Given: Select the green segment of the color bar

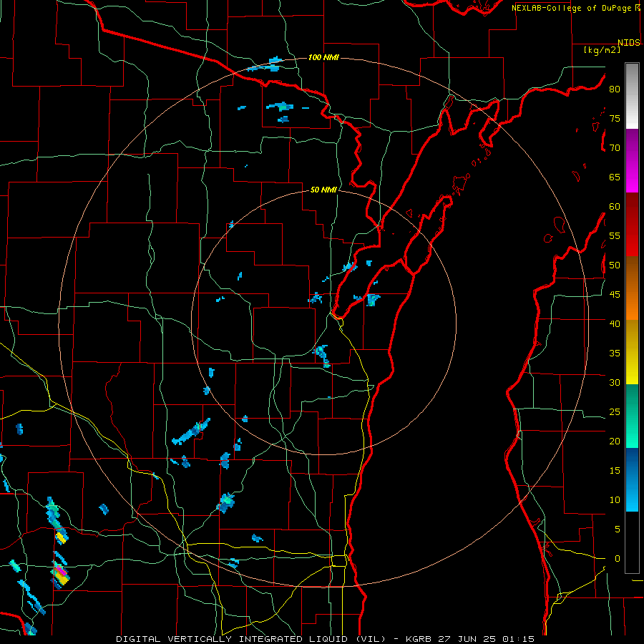Looking at the screenshot, I should pos(632,416).
